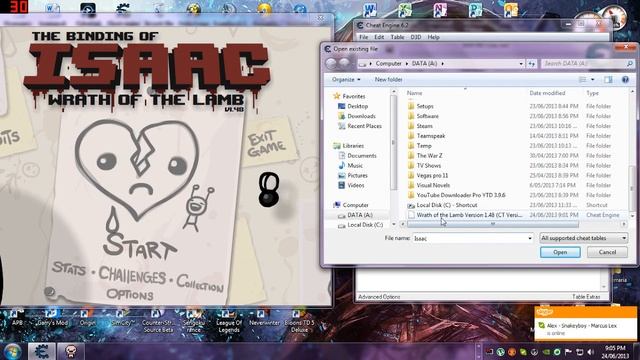Open the Organize dropdown in dialog
Viewport: 640px width, 360px height.
346,80
